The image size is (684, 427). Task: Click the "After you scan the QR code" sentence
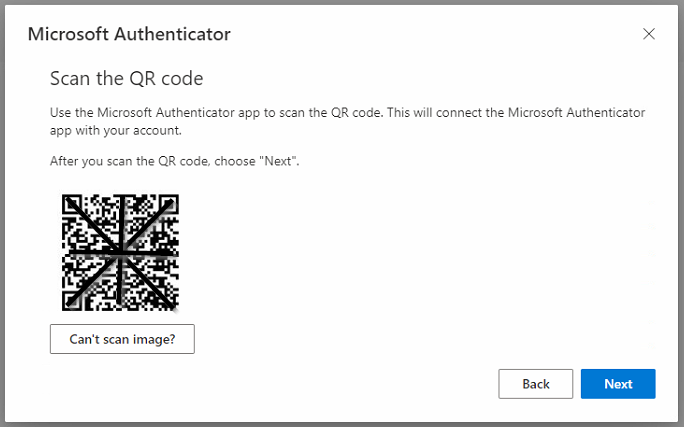pos(174,161)
